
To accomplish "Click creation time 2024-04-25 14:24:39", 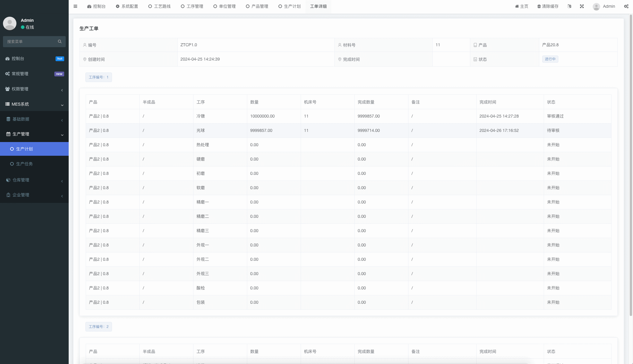I will click(200, 59).
